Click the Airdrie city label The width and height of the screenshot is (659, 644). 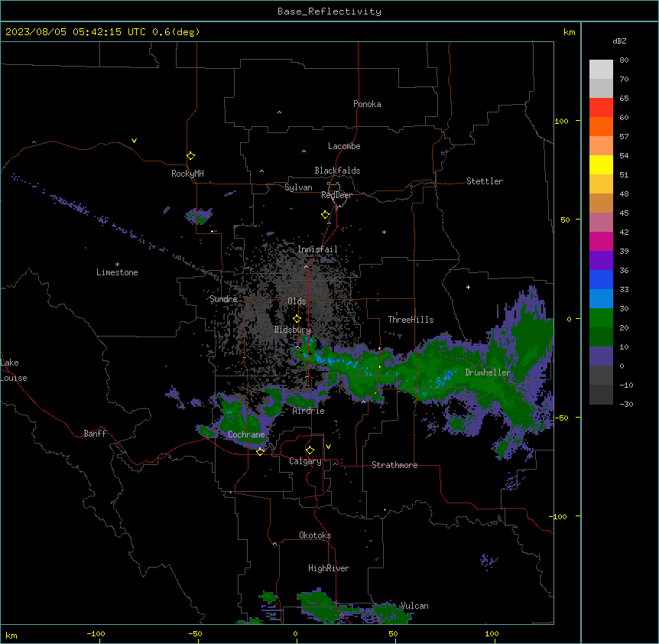click(309, 411)
